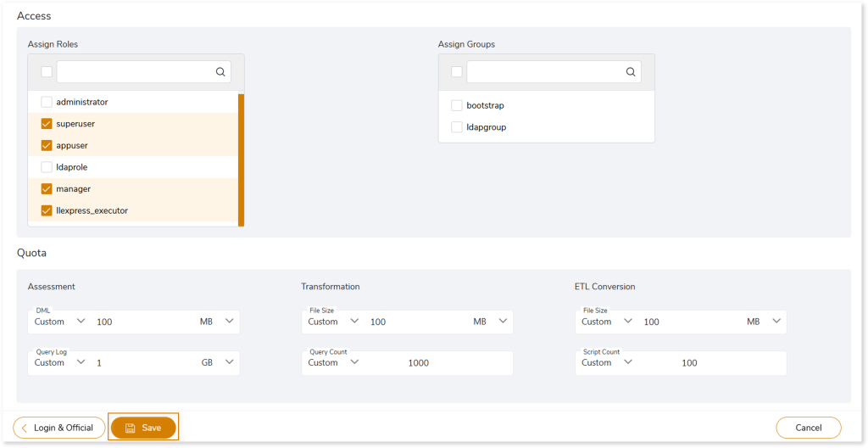Open the DML Custom dropdown
The image size is (868, 448).
(60, 322)
